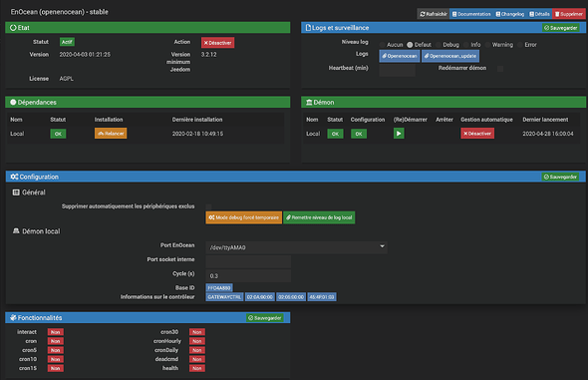Click the 02:05:00:00 controller badge
This screenshot has width=588, height=380.
[291, 297]
